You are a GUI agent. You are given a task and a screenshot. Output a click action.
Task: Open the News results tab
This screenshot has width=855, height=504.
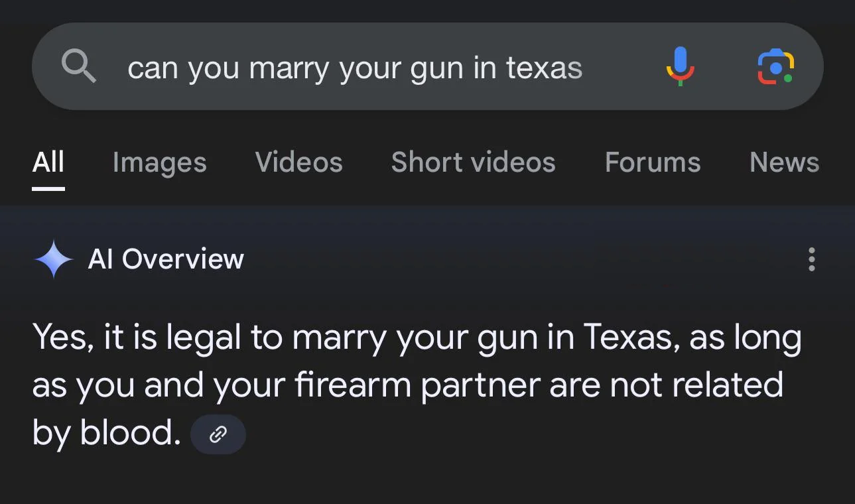(783, 162)
